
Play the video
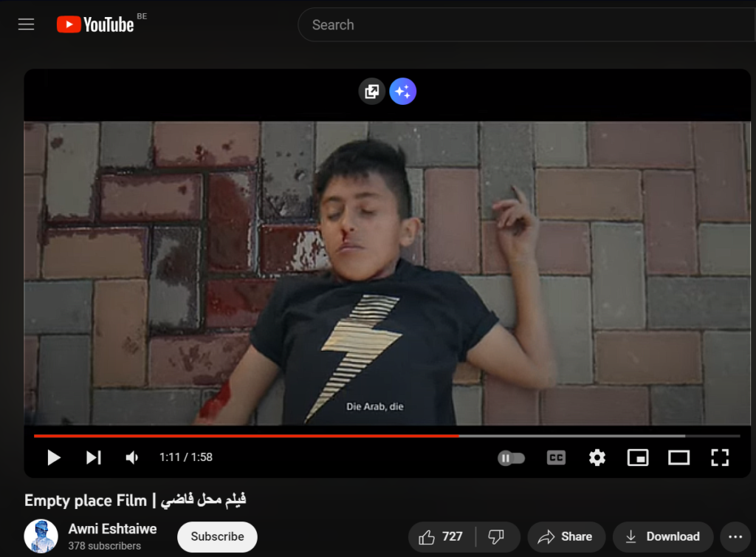point(53,457)
